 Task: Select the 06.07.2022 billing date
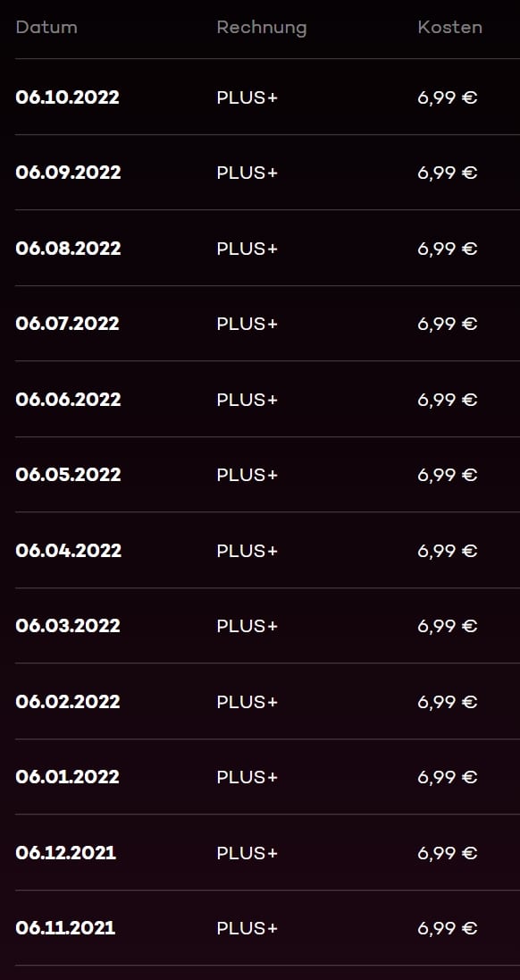(67, 324)
